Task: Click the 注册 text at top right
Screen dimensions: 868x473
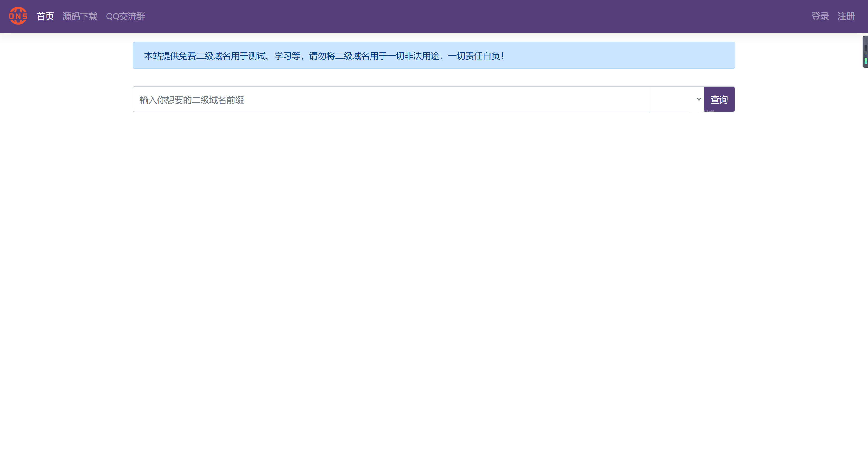Action: click(x=846, y=16)
